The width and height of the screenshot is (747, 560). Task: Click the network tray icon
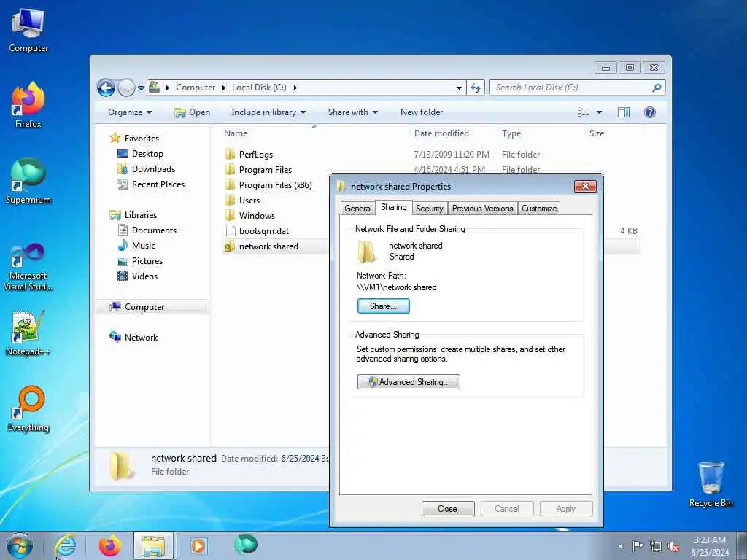pyautogui.click(x=656, y=546)
